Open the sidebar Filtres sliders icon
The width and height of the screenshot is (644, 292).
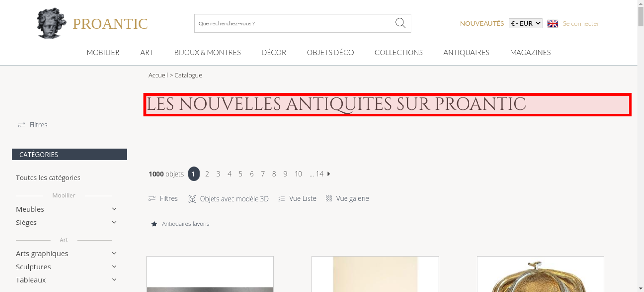[22, 125]
